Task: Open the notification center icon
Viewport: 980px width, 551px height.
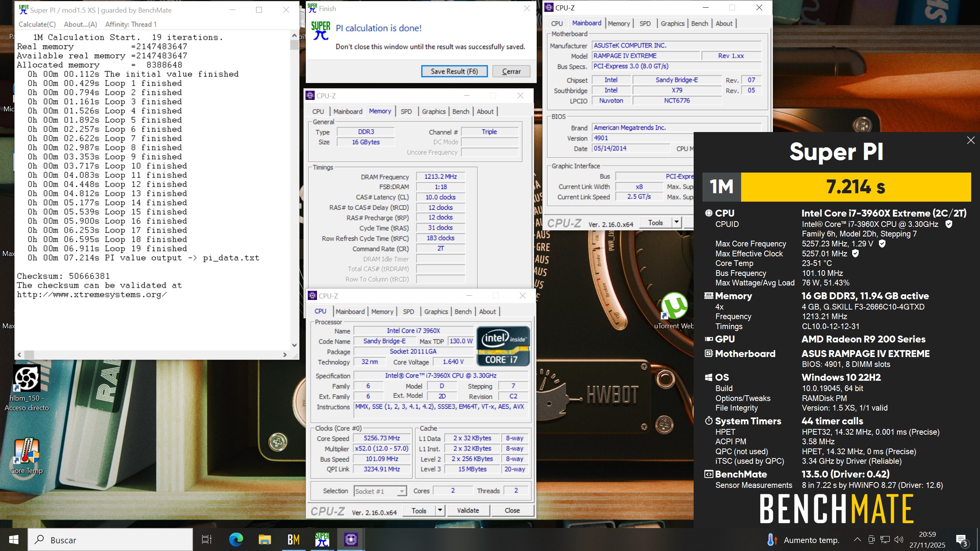Action: tap(961, 540)
